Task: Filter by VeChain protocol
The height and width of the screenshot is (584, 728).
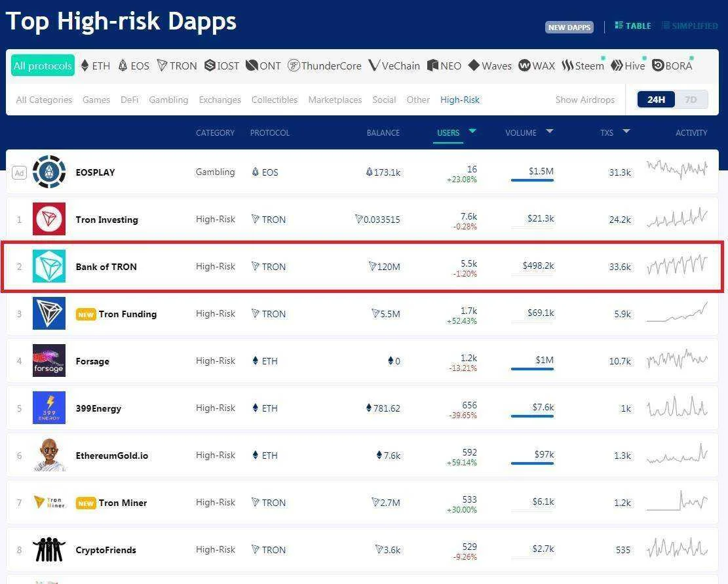Action: click(394, 66)
